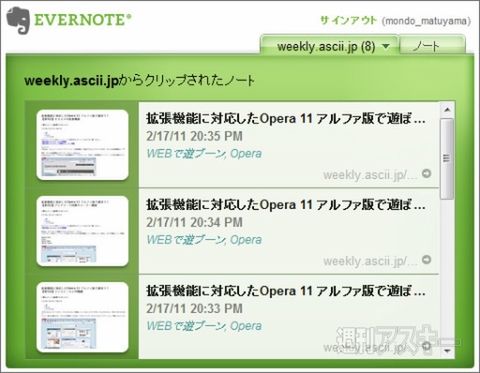Screen dimensions: 480x373
Task: Click the 2/17/11 20:33 PM timestamp
Action: click(194, 308)
